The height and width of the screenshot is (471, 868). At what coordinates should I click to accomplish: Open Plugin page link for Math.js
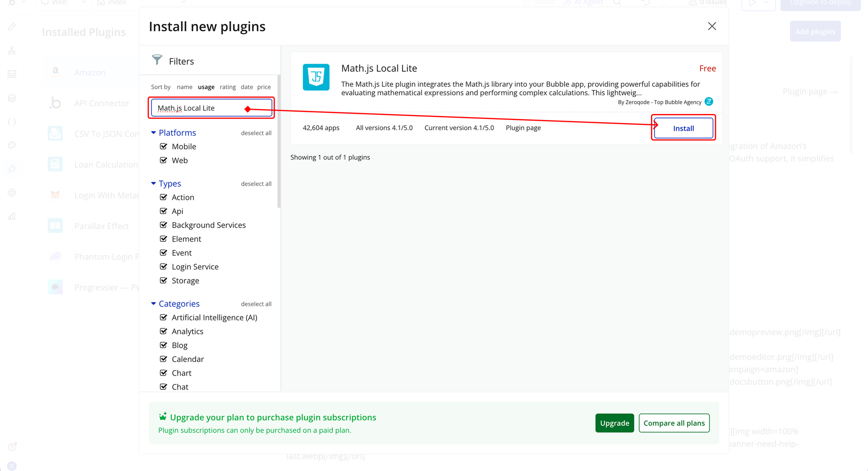point(523,128)
